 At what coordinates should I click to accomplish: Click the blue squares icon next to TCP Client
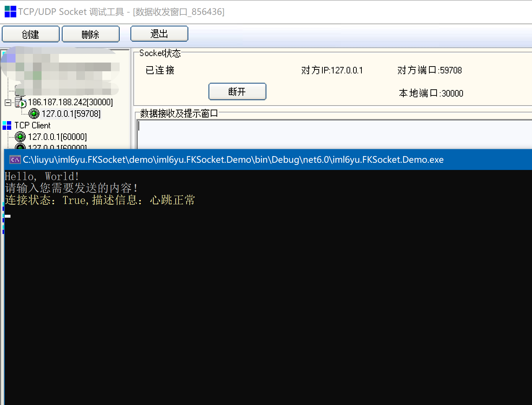[7, 125]
